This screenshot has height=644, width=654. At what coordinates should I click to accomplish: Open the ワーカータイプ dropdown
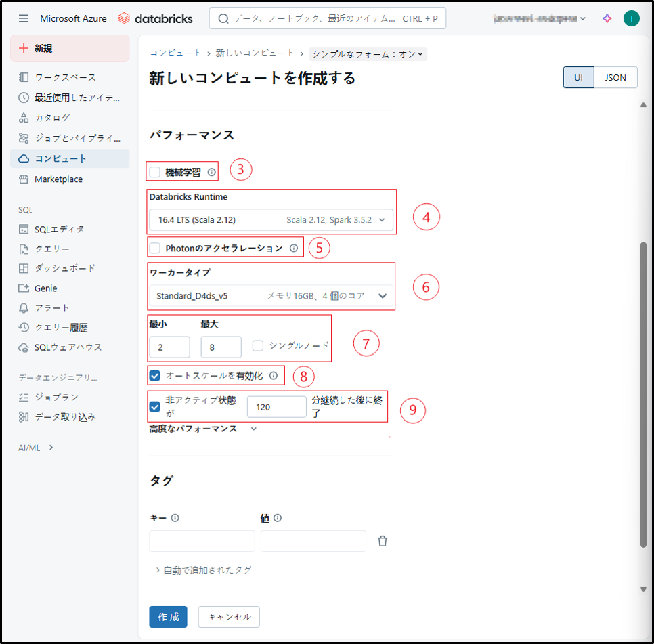click(271, 295)
